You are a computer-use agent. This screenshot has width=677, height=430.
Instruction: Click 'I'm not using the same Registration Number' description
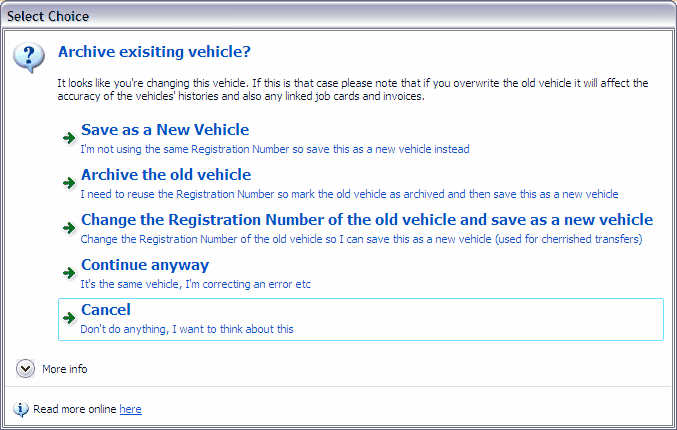pyautogui.click(x=275, y=149)
